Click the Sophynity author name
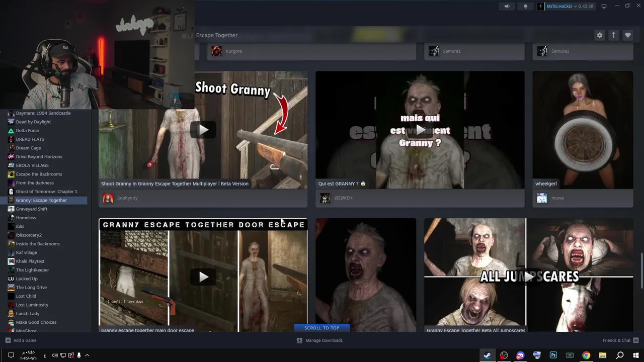This screenshot has height=362, width=644. click(x=127, y=198)
